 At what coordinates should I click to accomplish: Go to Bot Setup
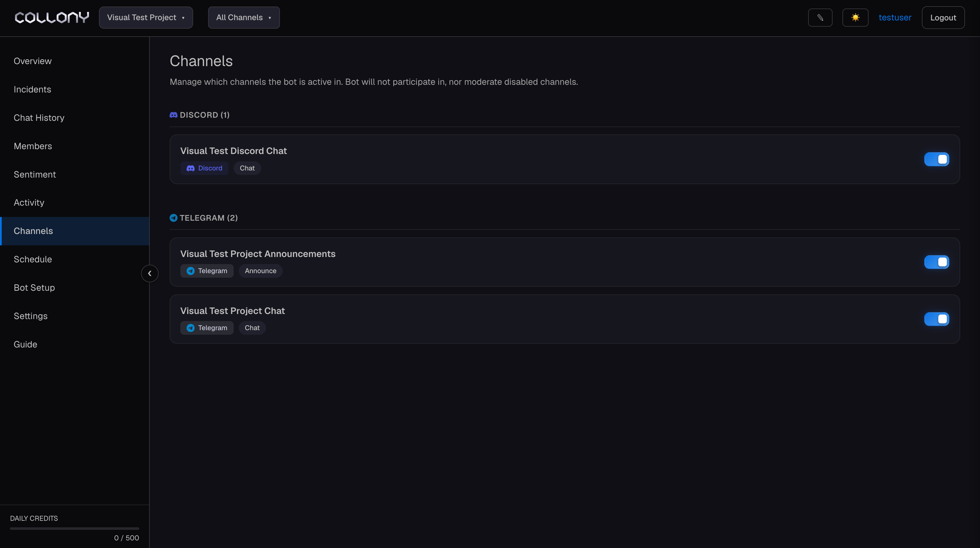tap(75, 288)
